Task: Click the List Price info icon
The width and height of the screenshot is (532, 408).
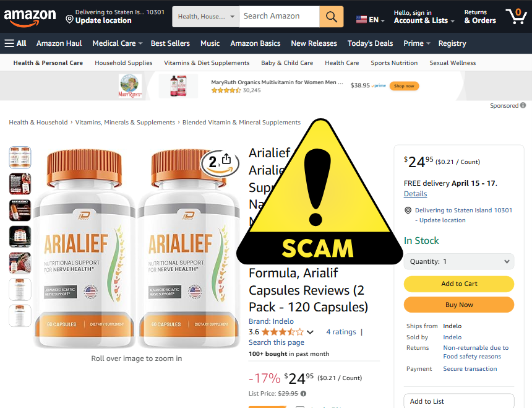Action: [303, 393]
